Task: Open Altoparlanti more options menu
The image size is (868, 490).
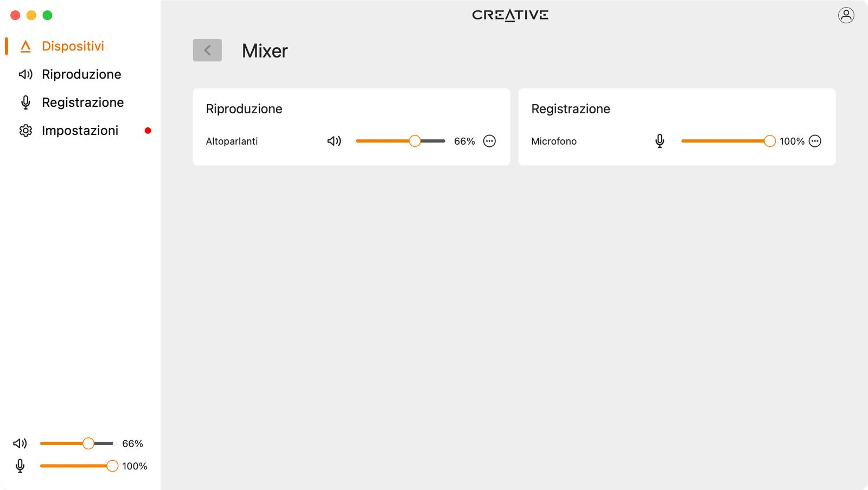Action: pyautogui.click(x=489, y=141)
